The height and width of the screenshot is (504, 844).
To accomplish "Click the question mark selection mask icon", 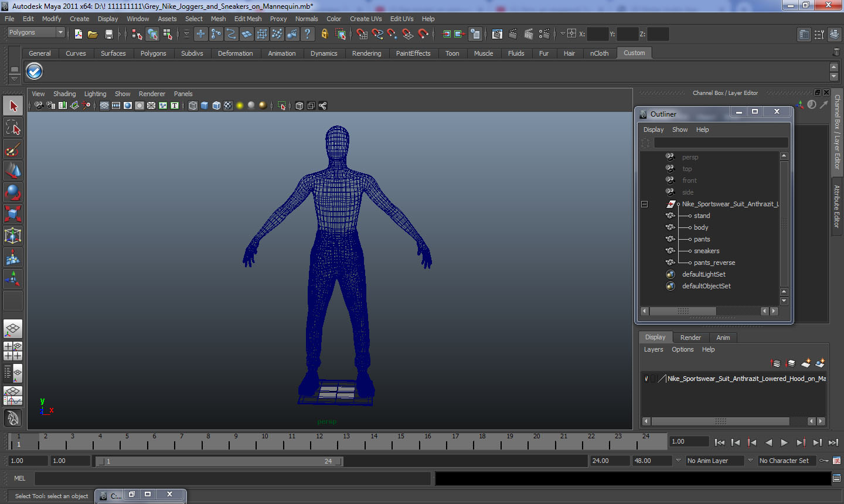I will click(307, 34).
